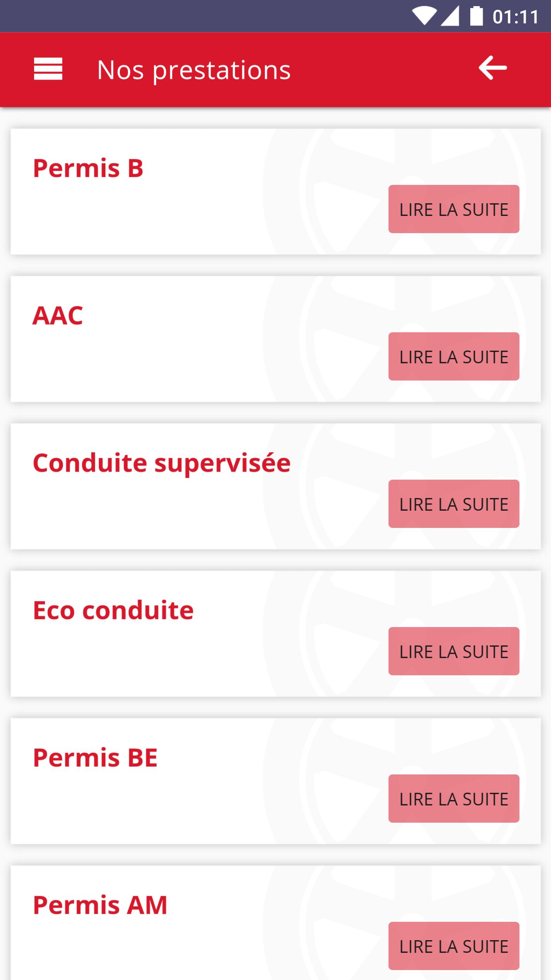Open the hamburger navigation menu

coord(48,69)
